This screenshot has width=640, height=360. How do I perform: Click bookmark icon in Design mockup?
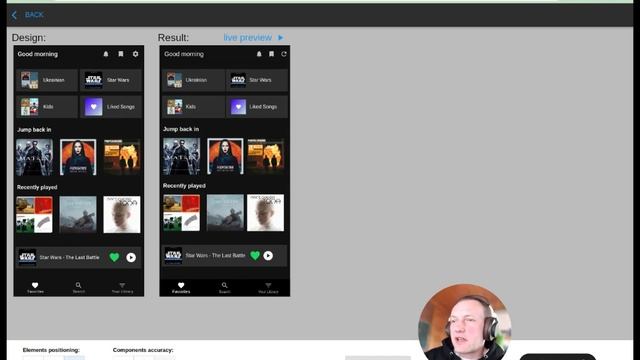(121, 54)
